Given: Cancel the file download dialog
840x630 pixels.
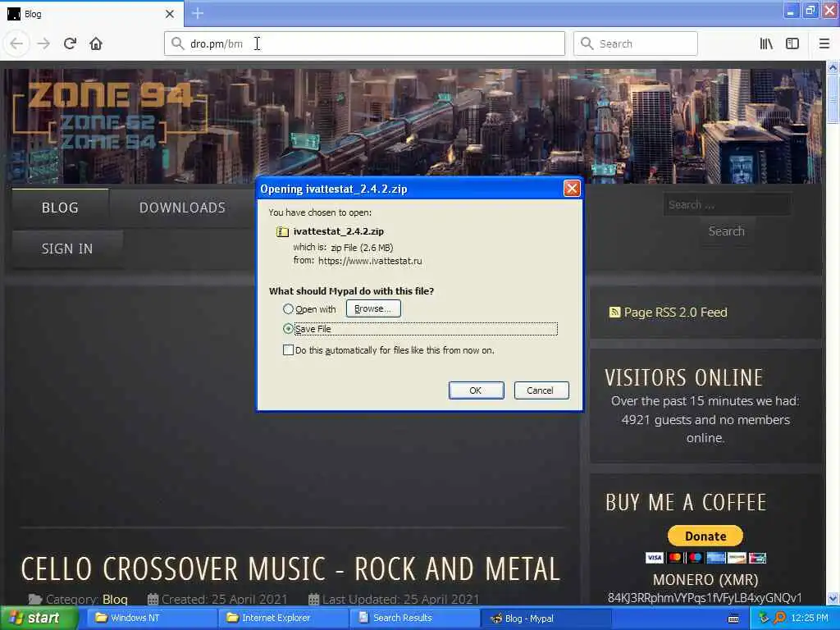Looking at the screenshot, I should (x=541, y=390).
